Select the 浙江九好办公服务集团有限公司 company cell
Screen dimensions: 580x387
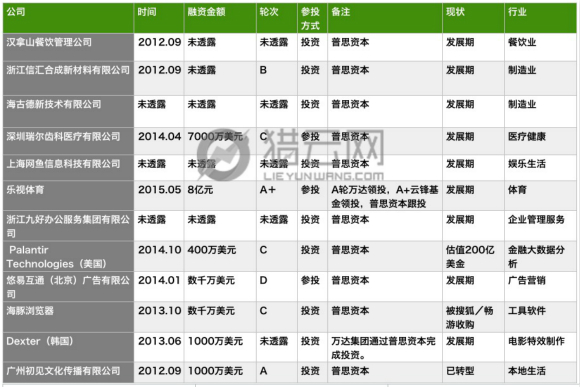point(68,226)
